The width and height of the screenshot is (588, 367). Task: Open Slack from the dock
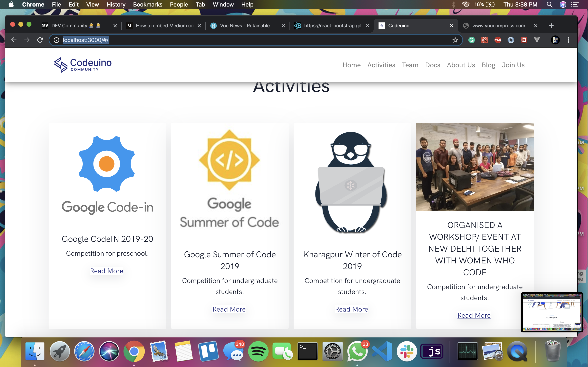[x=407, y=351]
